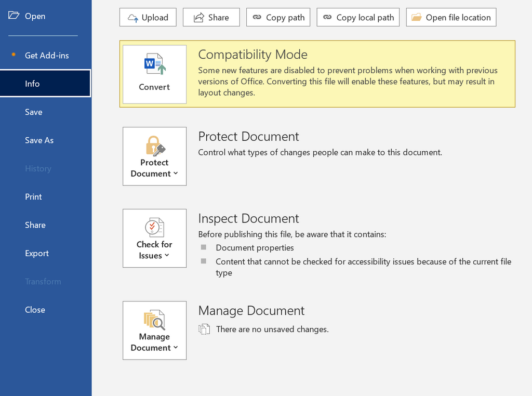The image size is (532, 396).
Task: Click the Open file location folder icon
Action: [416, 17]
